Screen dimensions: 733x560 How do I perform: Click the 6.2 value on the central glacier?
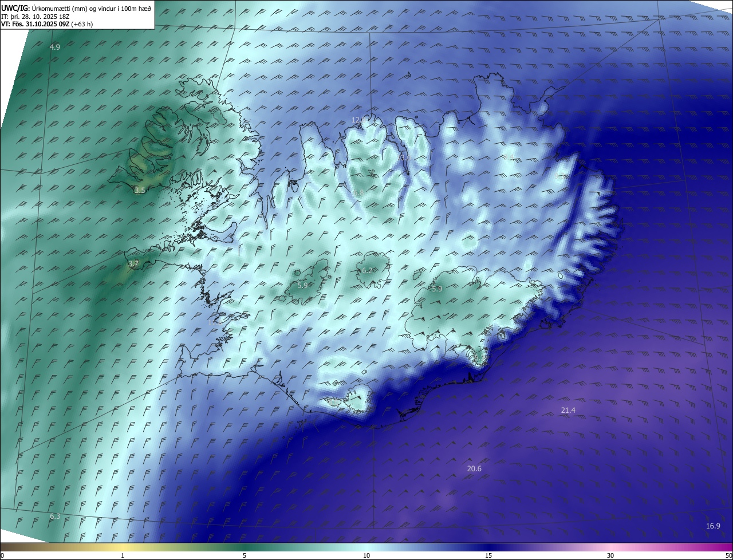coord(367,270)
